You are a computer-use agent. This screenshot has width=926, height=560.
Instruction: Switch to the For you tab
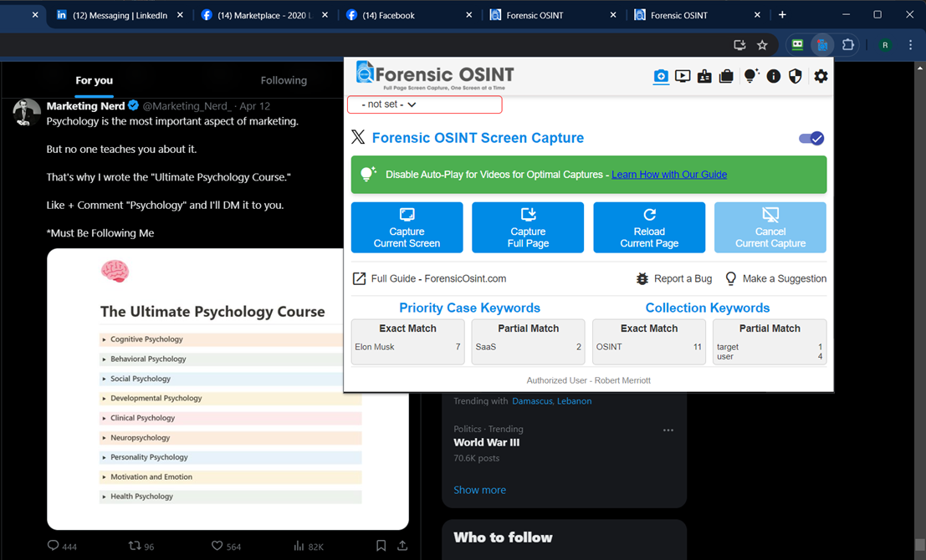coord(94,80)
